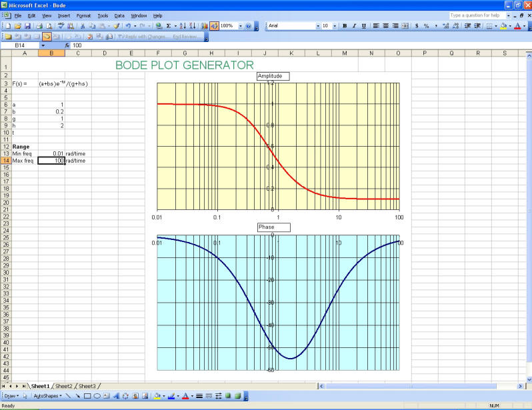Select the Oval drawing tool
Image resolution: width=532 pixels, height=410 pixels.
point(97,396)
